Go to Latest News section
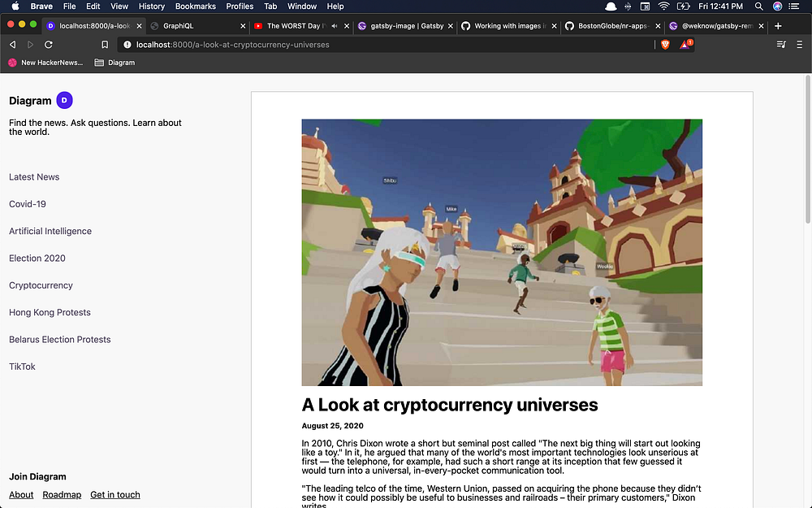This screenshot has height=508, width=812. 34,176
